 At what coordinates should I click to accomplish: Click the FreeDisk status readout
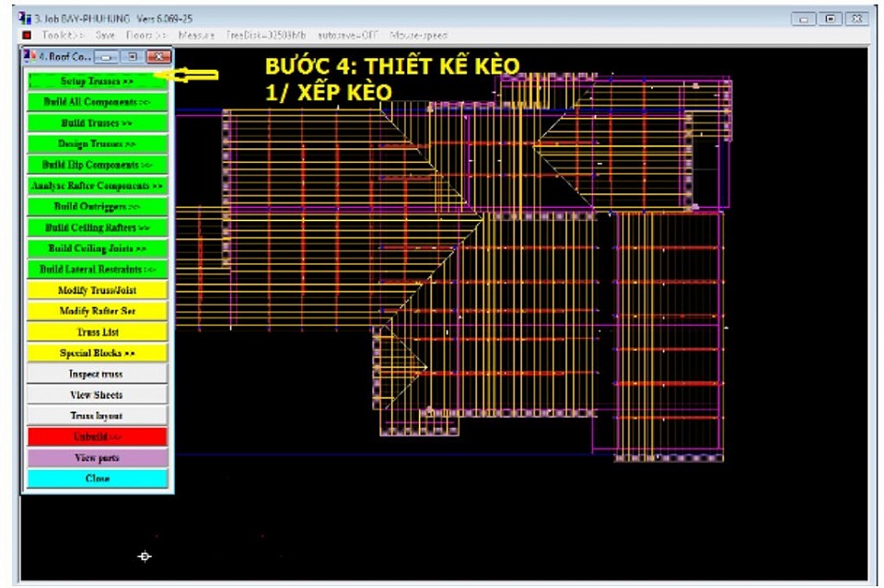point(266,35)
